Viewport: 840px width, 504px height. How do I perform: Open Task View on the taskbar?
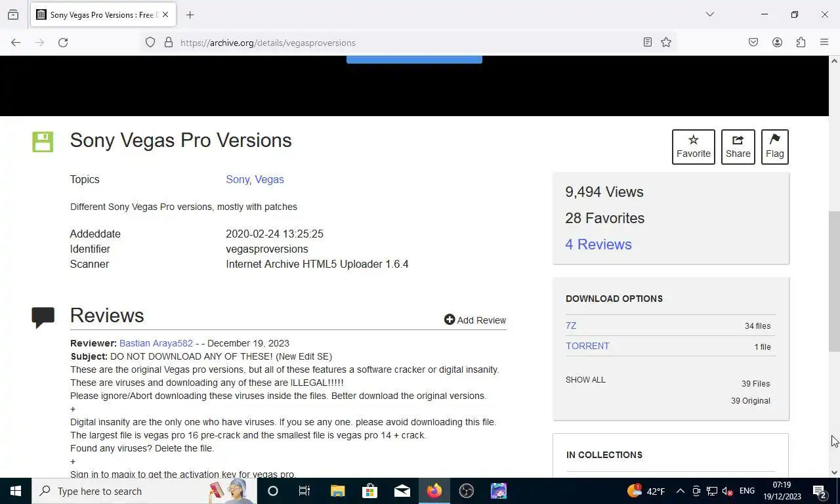(304, 491)
